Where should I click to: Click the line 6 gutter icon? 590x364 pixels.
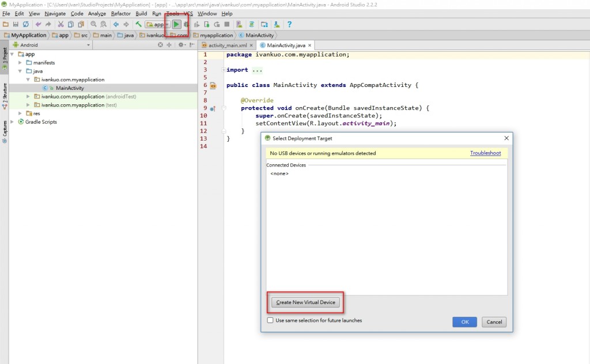[x=213, y=85]
